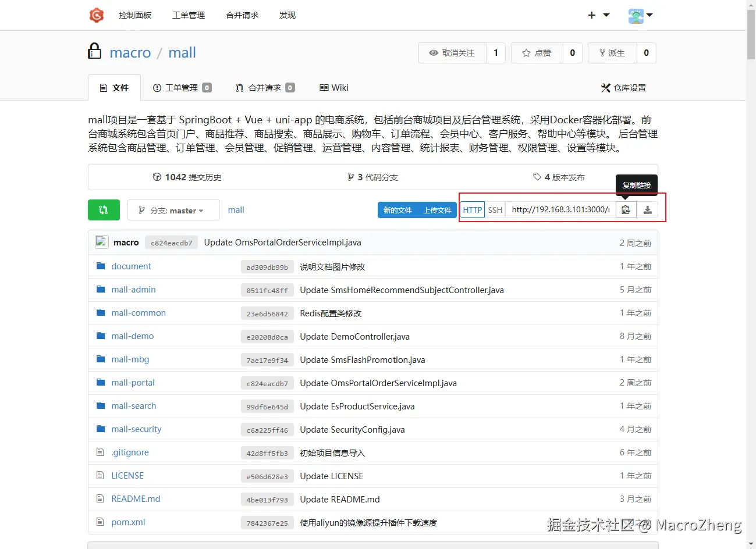Click the folder icon beside mall-admin
The image size is (756, 549).
pos(101,289)
